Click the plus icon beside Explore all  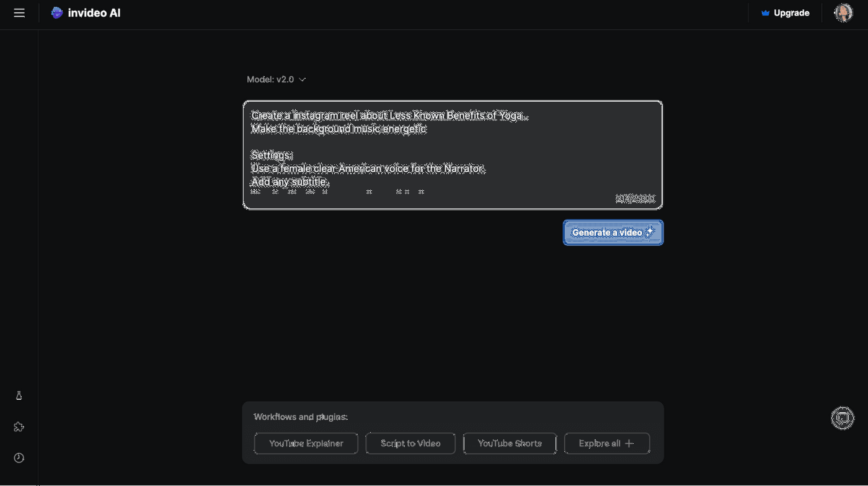point(629,443)
